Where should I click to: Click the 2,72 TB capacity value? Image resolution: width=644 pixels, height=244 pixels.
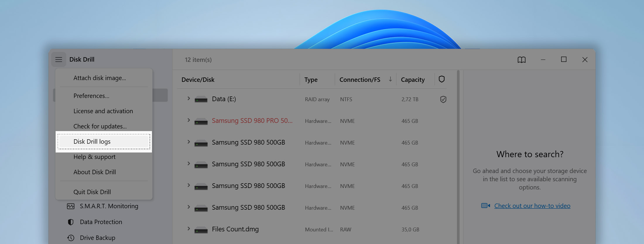(410, 99)
